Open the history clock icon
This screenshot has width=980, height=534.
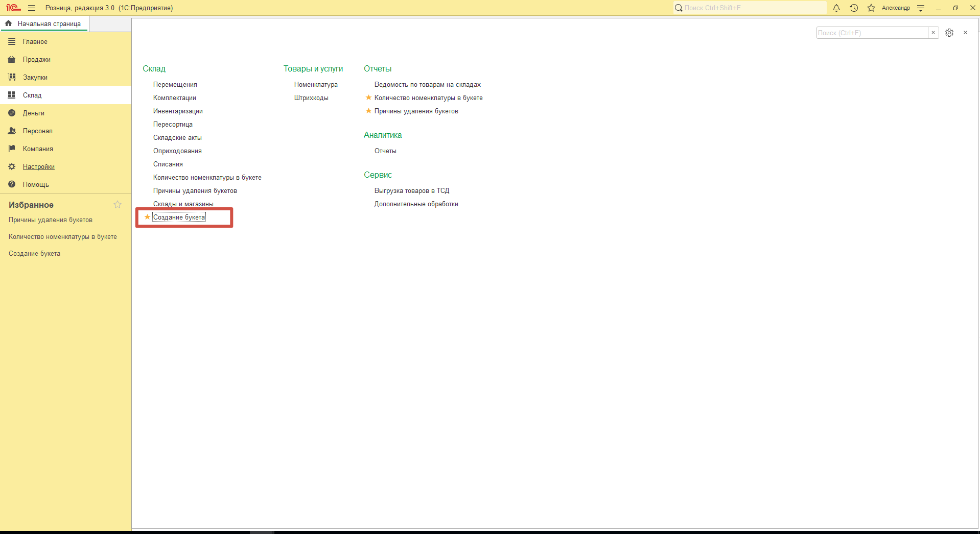[x=854, y=8]
